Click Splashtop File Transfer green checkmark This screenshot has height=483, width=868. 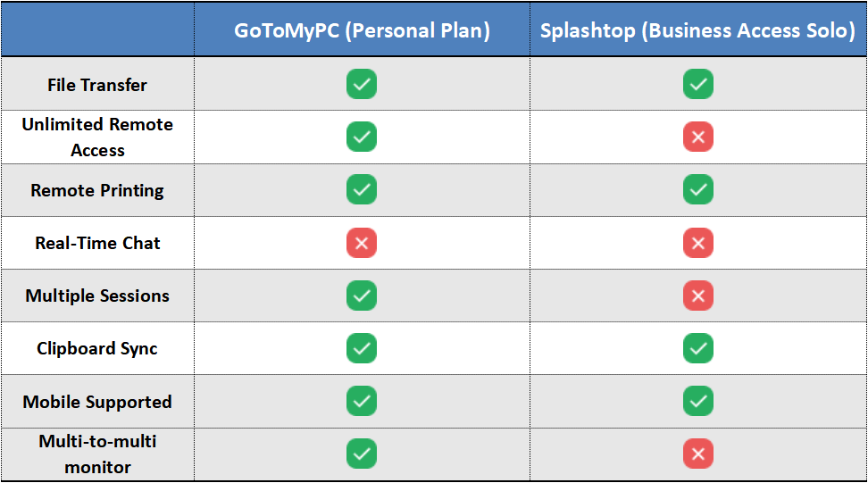[698, 85]
